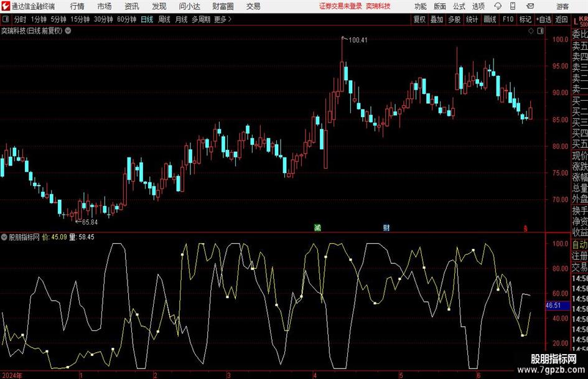Open the 发现 menu
The image size is (588, 379).
pos(159,6)
